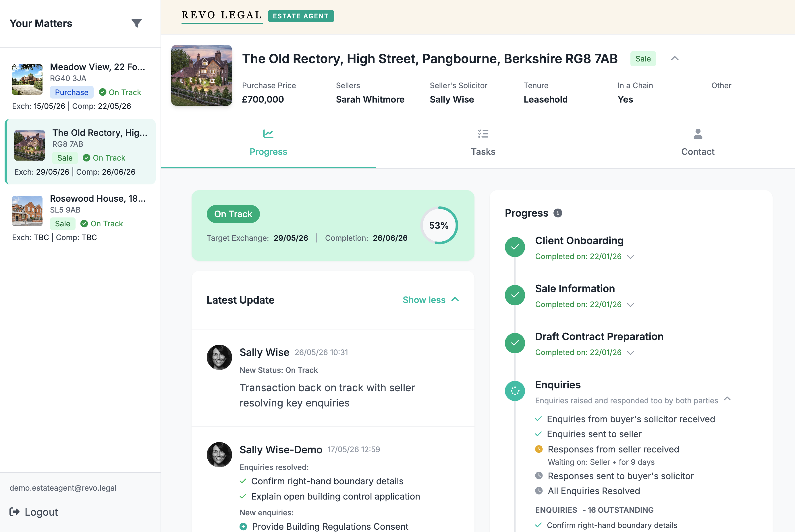Click the On Track tick icon for Rosewood House
This screenshot has width=795, height=532.
pos(84,223)
